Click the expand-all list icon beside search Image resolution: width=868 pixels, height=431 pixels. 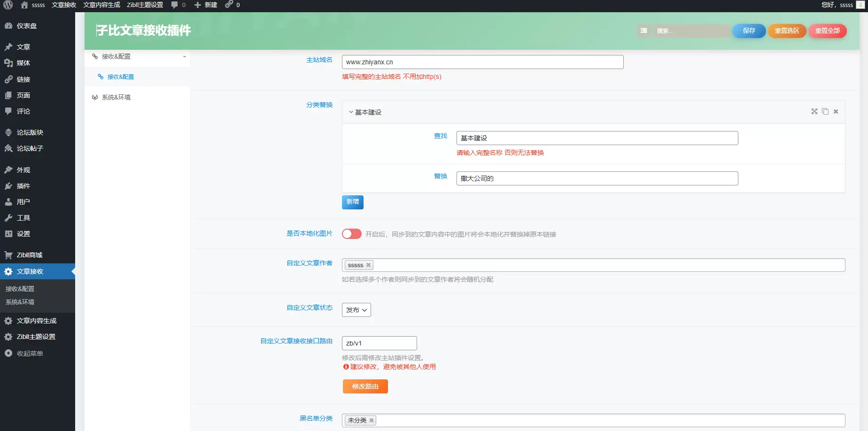tap(643, 31)
